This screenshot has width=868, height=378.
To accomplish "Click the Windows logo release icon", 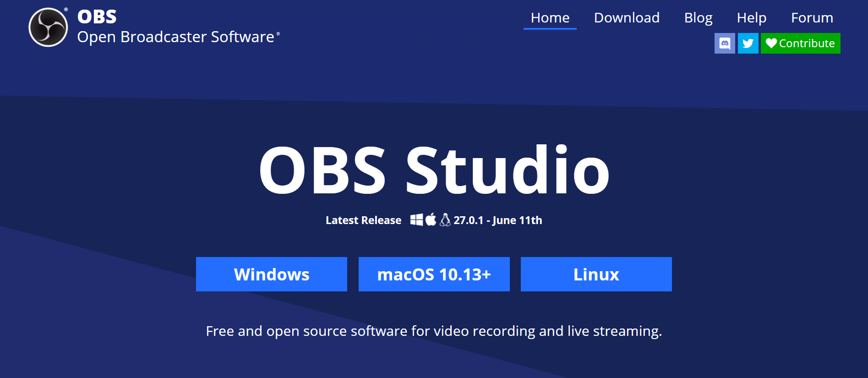I will [x=416, y=220].
